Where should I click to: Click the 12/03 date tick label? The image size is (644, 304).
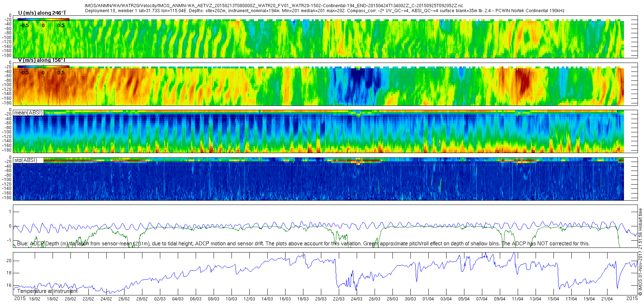coord(249,299)
